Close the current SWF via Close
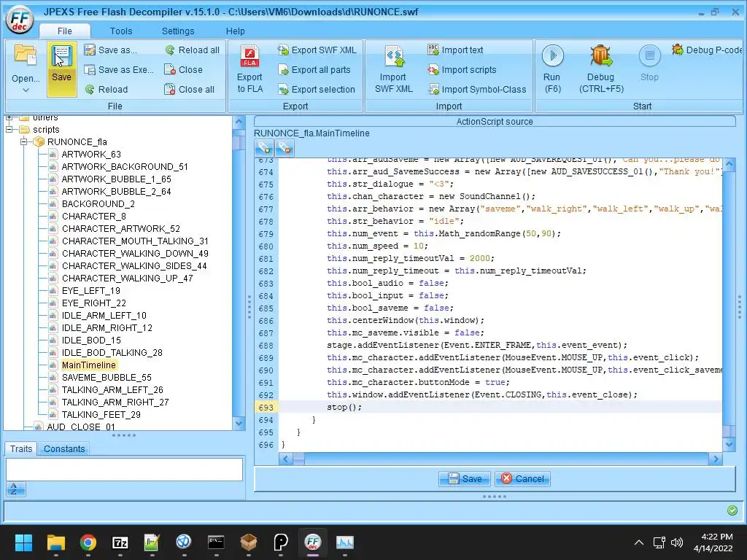The width and height of the screenshot is (747, 560). coord(183,69)
